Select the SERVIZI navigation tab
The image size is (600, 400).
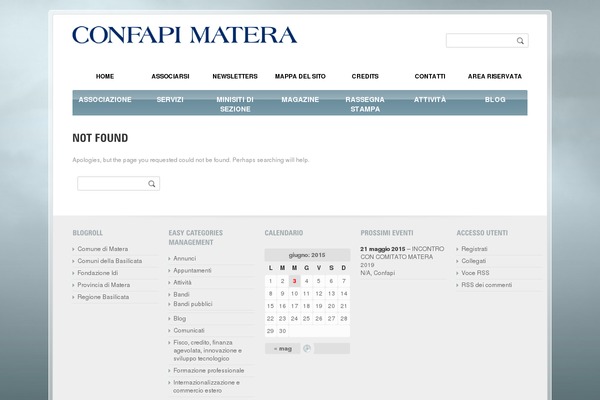(170, 100)
